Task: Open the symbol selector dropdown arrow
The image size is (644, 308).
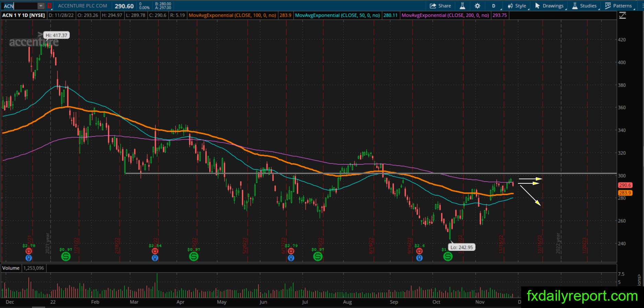Action: pos(41,6)
